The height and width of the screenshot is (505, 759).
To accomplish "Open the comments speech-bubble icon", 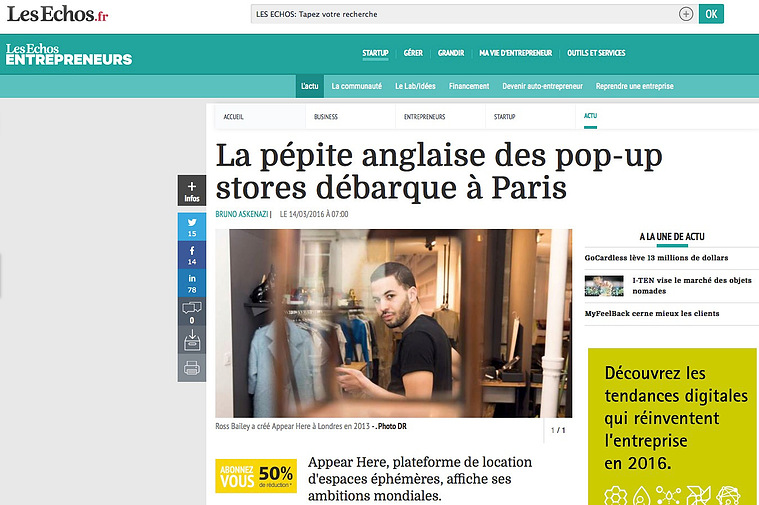I will click(x=192, y=312).
